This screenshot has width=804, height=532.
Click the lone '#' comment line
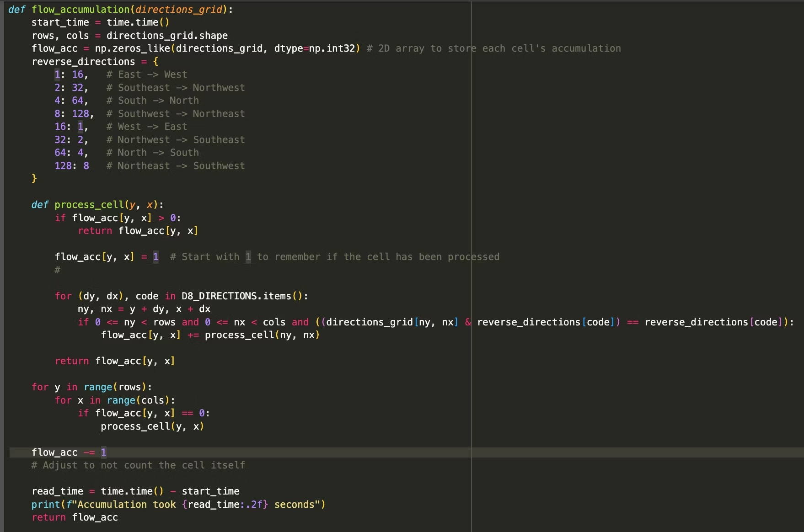coord(57,270)
